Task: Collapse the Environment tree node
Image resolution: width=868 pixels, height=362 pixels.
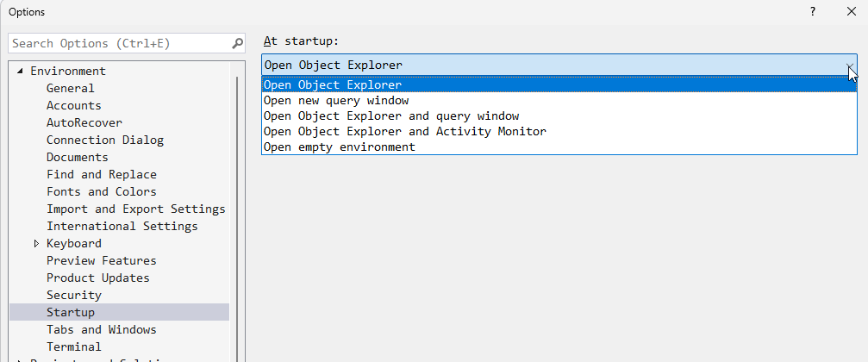Action: click(x=20, y=72)
